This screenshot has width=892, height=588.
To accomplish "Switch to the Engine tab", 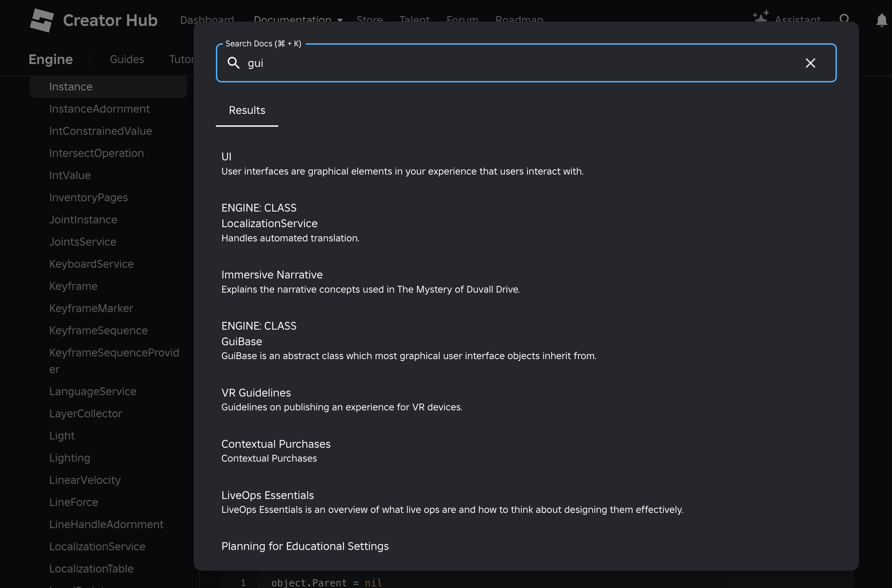I will tap(51, 59).
